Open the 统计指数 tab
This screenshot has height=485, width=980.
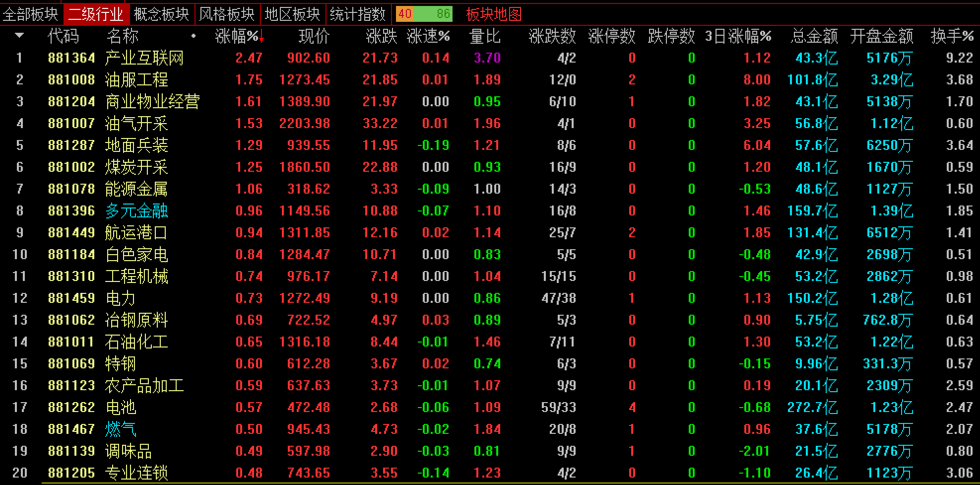pos(358,14)
